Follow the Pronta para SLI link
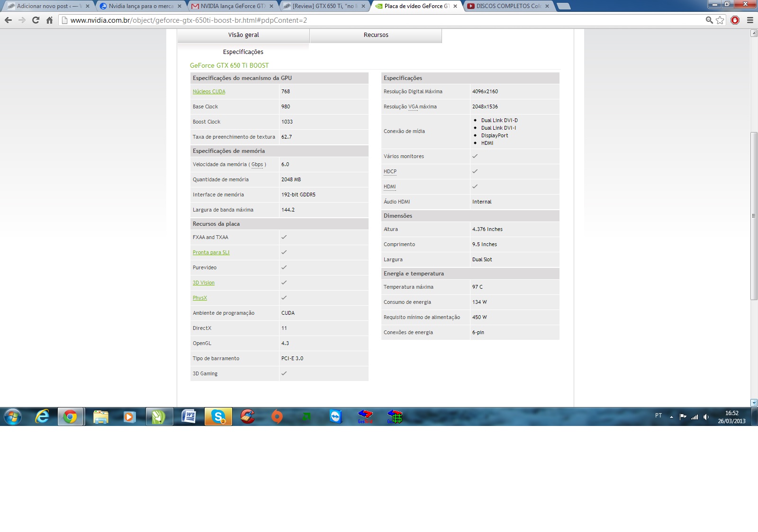 211,253
